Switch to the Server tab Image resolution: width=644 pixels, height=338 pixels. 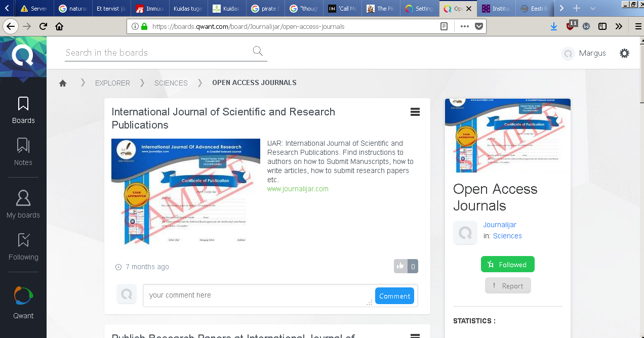(x=34, y=8)
